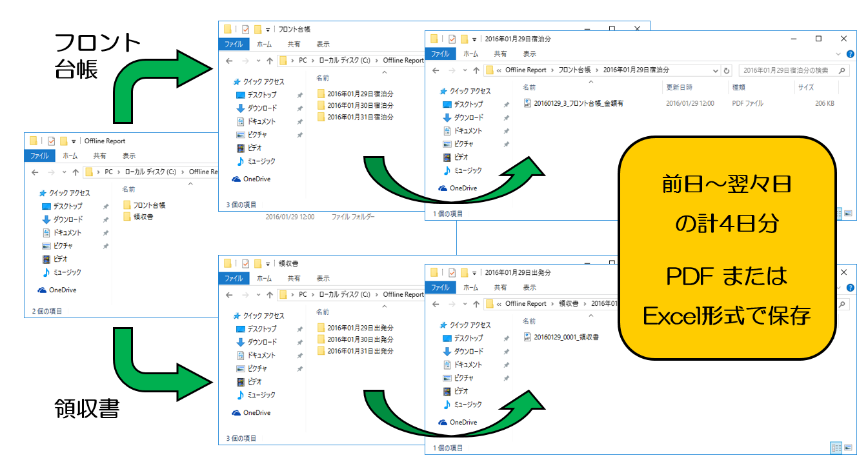
Task: Open Help in the 2016年01月29日宿泊分 window
Action: (850, 54)
